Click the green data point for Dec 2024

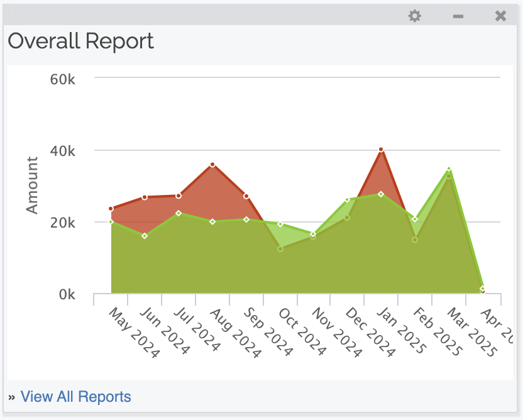click(x=348, y=200)
